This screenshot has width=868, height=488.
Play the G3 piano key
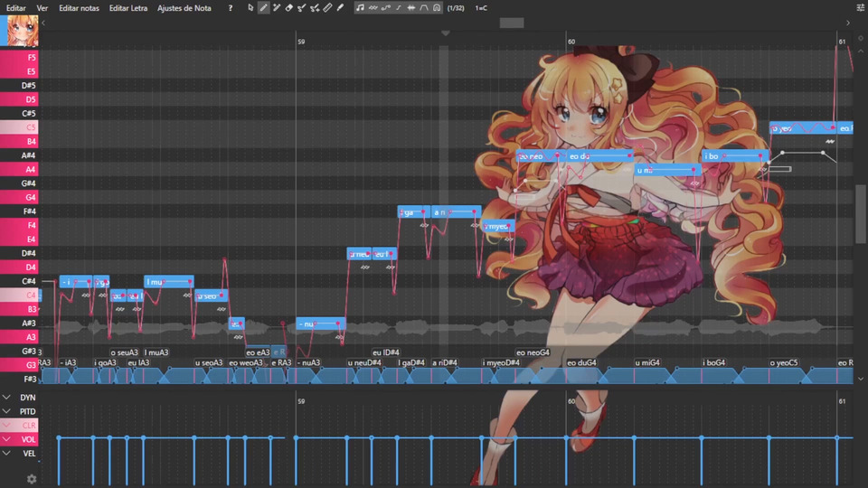pyautogui.click(x=19, y=364)
